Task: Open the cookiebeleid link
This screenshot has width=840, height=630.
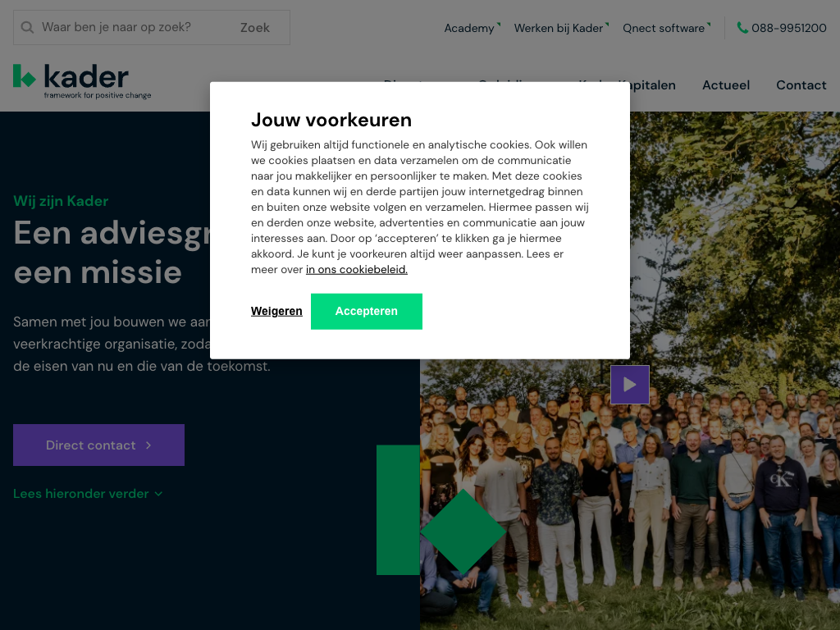Action: click(357, 269)
